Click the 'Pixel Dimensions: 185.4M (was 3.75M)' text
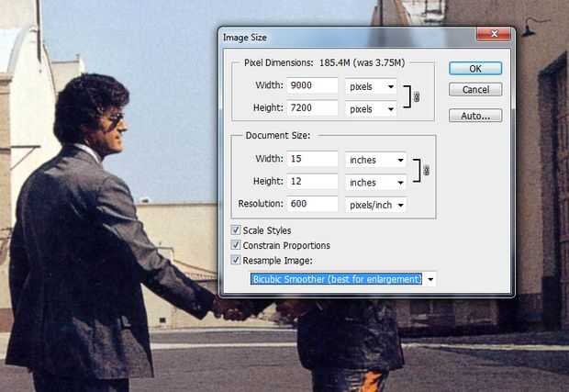Image resolution: width=569 pixels, height=392 pixels. click(324, 62)
